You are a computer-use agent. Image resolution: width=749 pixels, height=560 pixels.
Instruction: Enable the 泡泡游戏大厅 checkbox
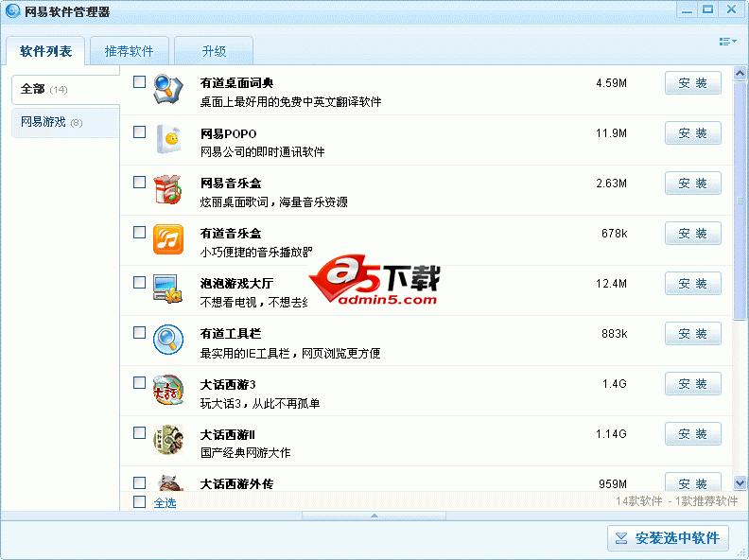pos(139,283)
